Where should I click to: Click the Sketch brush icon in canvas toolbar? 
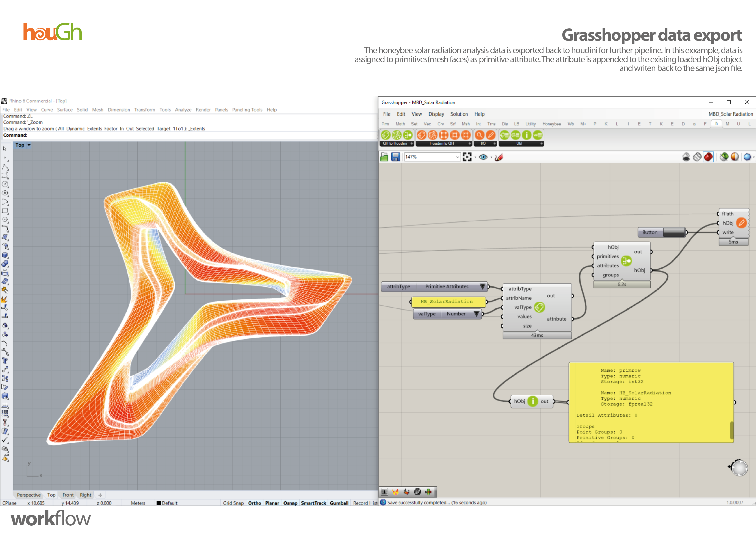(499, 157)
